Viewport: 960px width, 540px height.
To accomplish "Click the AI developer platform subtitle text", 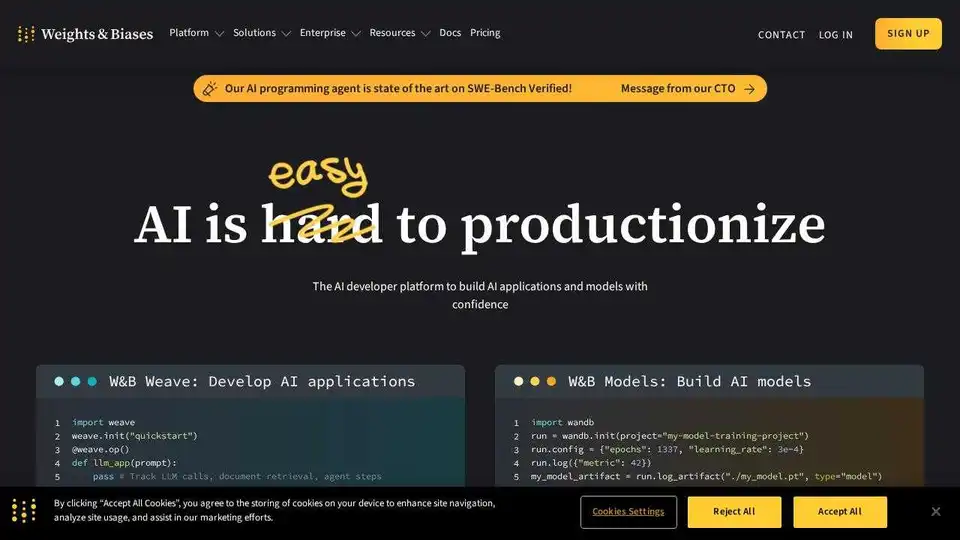I will [480, 295].
